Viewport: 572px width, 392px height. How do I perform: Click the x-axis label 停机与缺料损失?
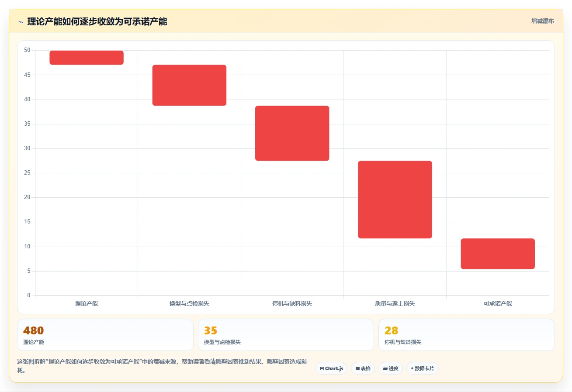[292, 303]
